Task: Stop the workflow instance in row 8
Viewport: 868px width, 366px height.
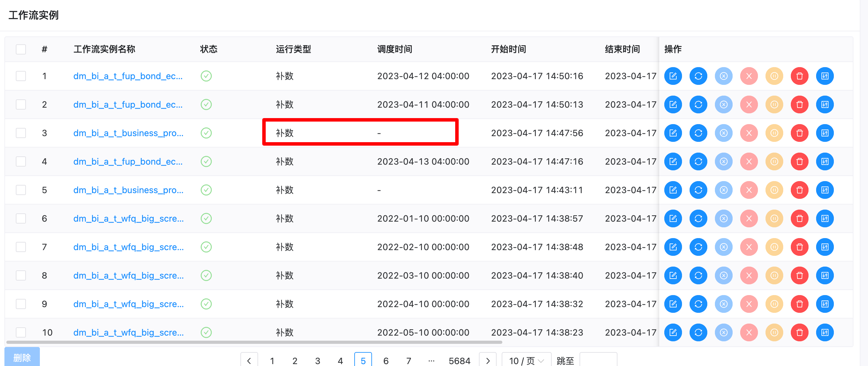Action: pyautogui.click(x=723, y=275)
